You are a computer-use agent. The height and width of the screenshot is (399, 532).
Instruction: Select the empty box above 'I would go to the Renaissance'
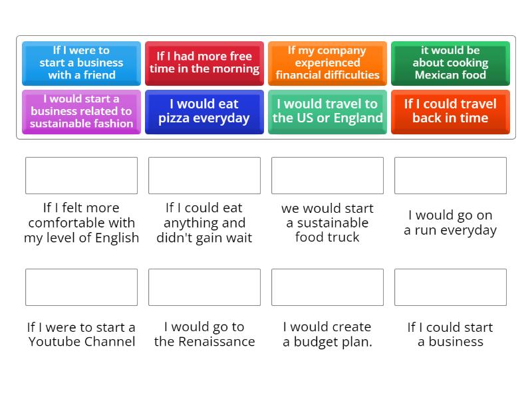[204, 287]
